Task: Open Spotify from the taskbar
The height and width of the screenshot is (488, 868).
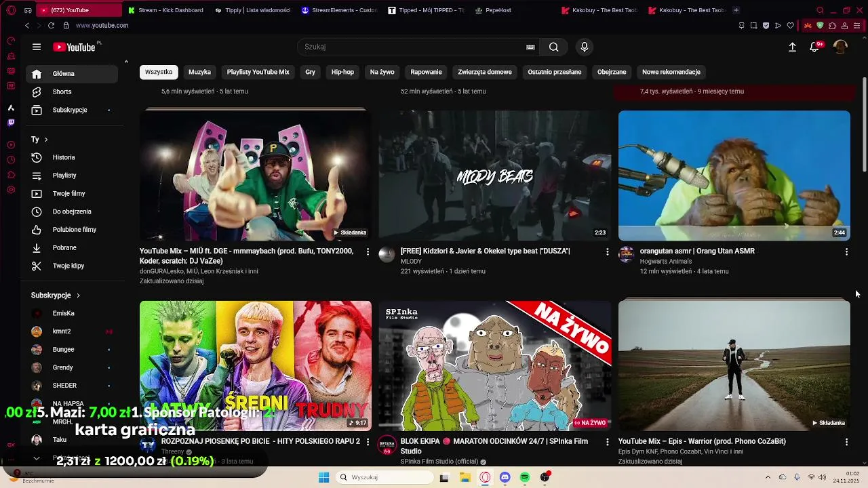Action: coord(525,477)
